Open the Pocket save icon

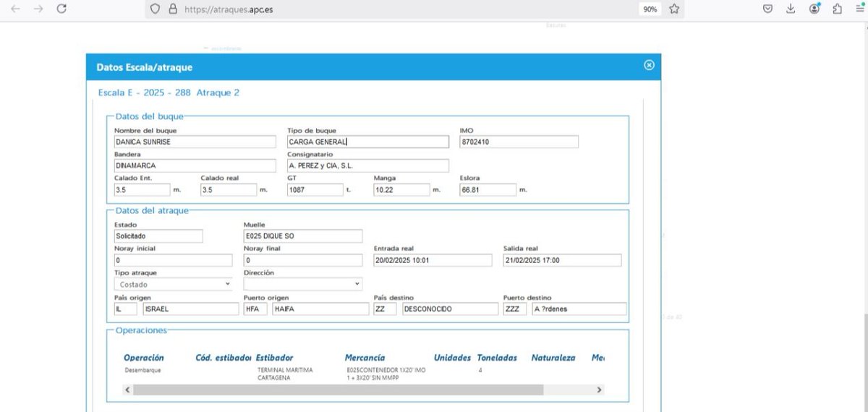(x=768, y=9)
